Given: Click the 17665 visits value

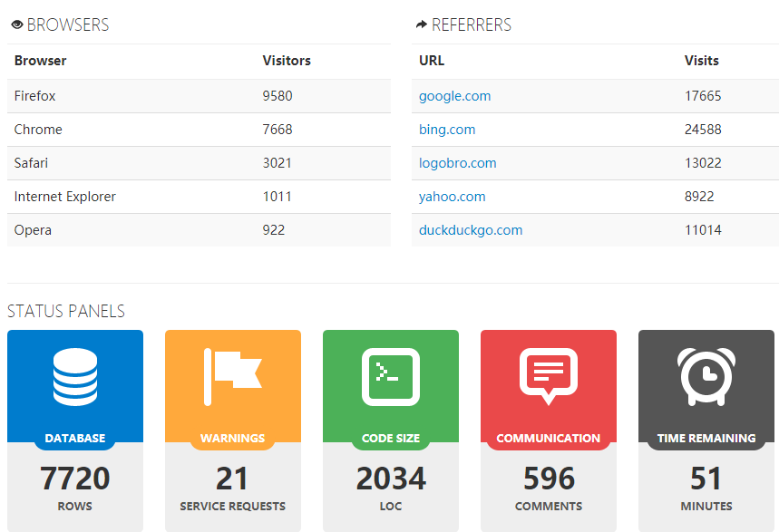Looking at the screenshot, I should [703, 96].
